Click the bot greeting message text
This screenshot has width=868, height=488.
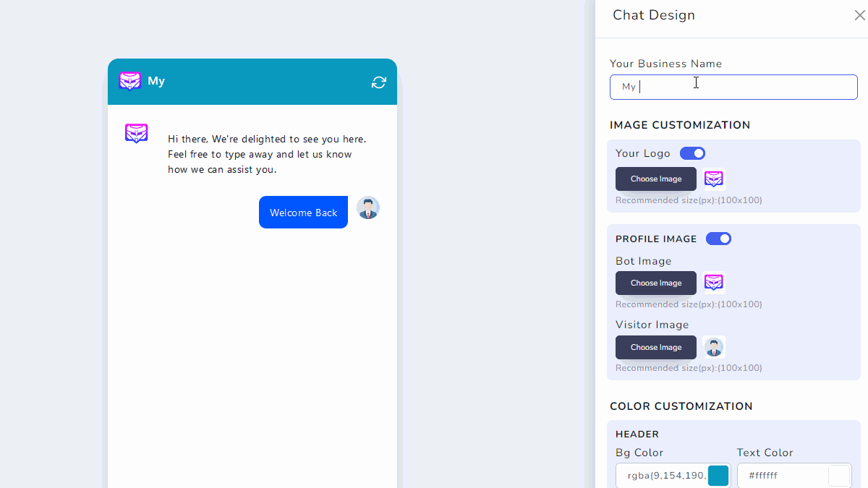tap(267, 154)
